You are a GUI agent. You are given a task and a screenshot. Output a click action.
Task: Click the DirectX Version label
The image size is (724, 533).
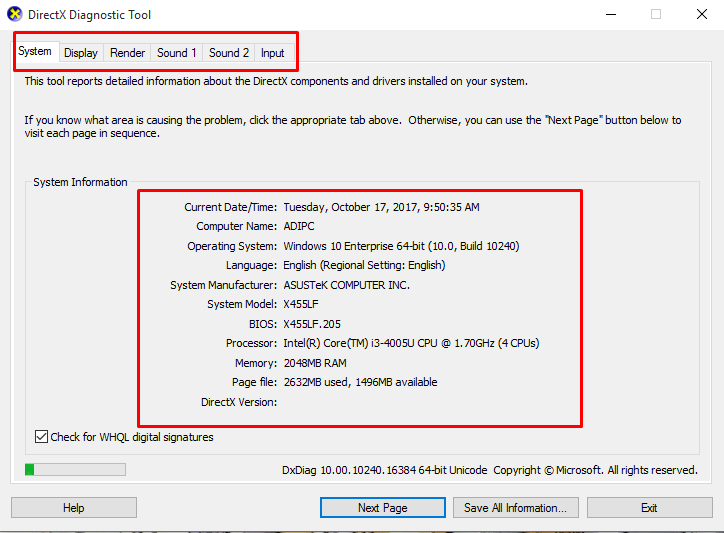[x=239, y=402]
